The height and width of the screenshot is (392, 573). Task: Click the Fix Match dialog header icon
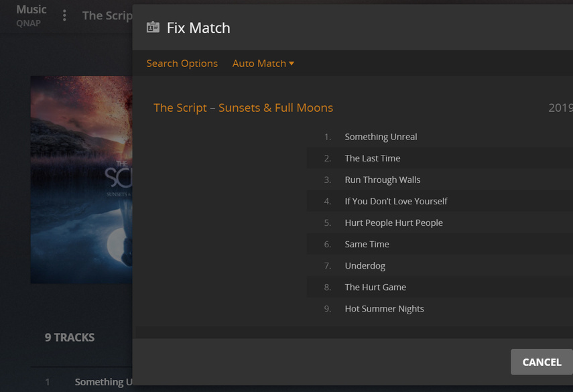[x=153, y=27]
